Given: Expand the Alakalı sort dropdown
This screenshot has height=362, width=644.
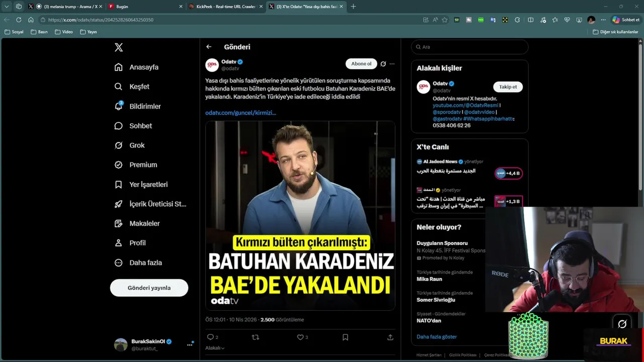Looking at the screenshot, I should click(x=215, y=348).
